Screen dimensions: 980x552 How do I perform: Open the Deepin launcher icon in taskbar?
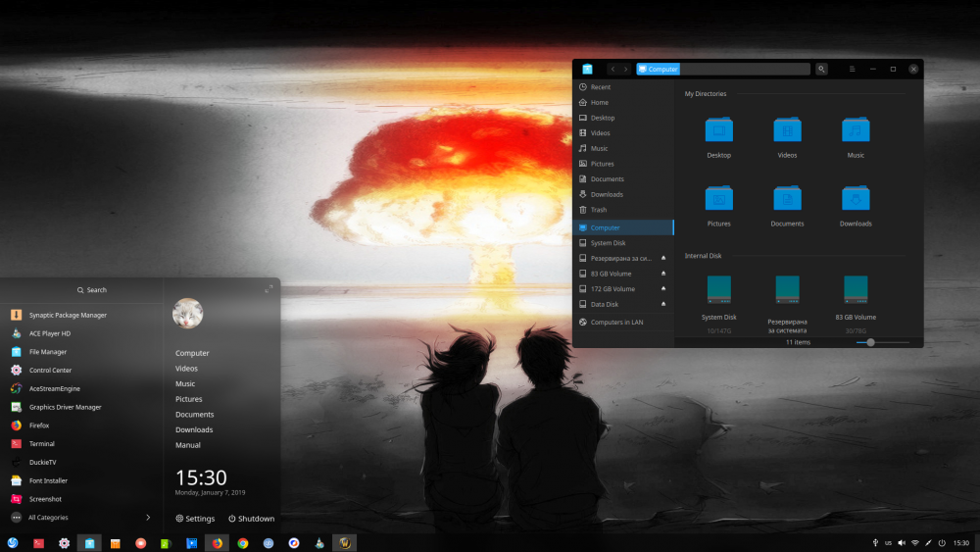click(x=13, y=542)
